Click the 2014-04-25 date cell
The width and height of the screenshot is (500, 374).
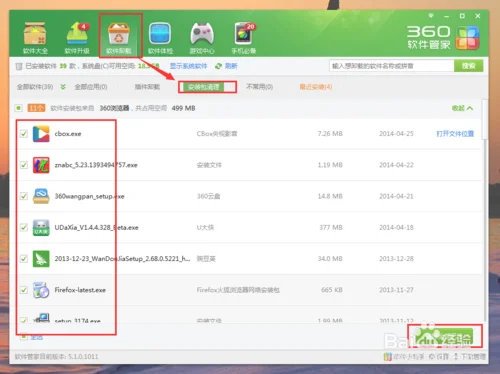click(396, 134)
